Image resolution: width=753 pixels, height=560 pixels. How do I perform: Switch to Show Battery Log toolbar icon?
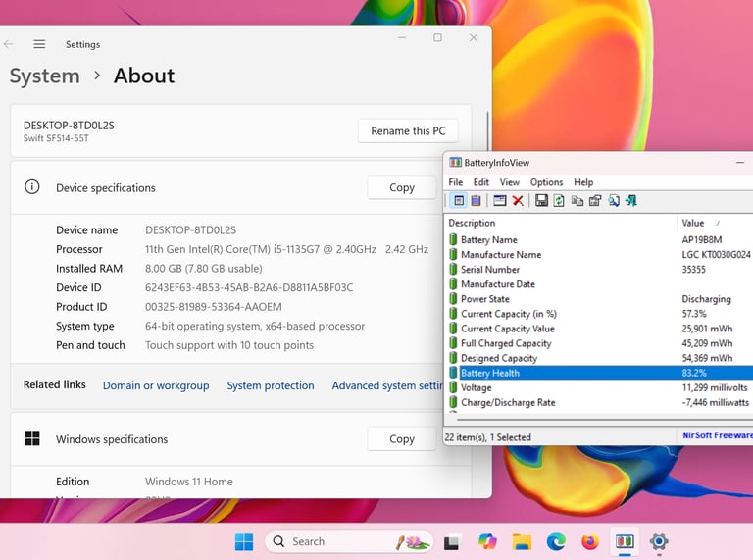(x=476, y=201)
